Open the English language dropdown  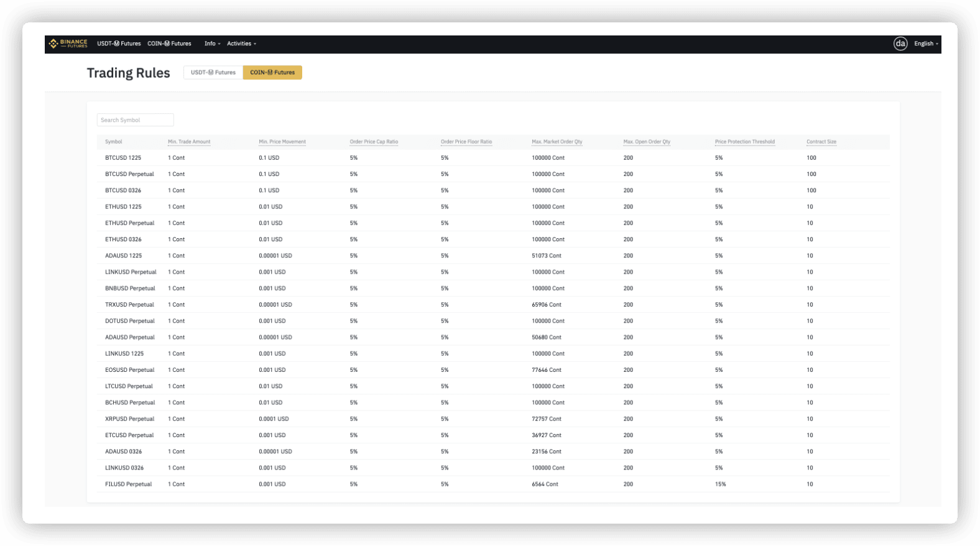(926, 44)
